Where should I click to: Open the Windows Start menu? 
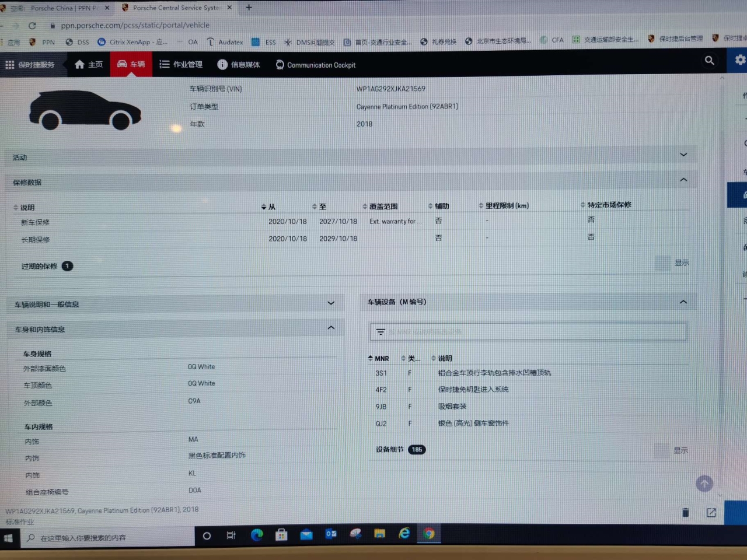click(8, 537)
